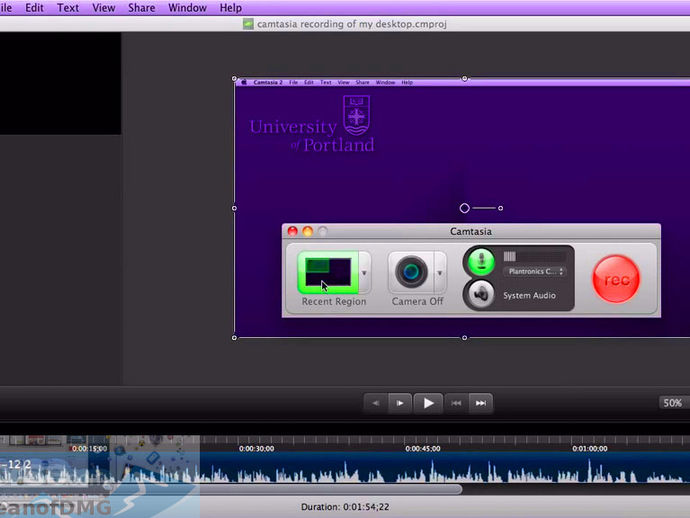The height and width of the screenshot is (518, 690).
Task: Click the small rotation handle right of the anchor
Action: tap(500, 208)
